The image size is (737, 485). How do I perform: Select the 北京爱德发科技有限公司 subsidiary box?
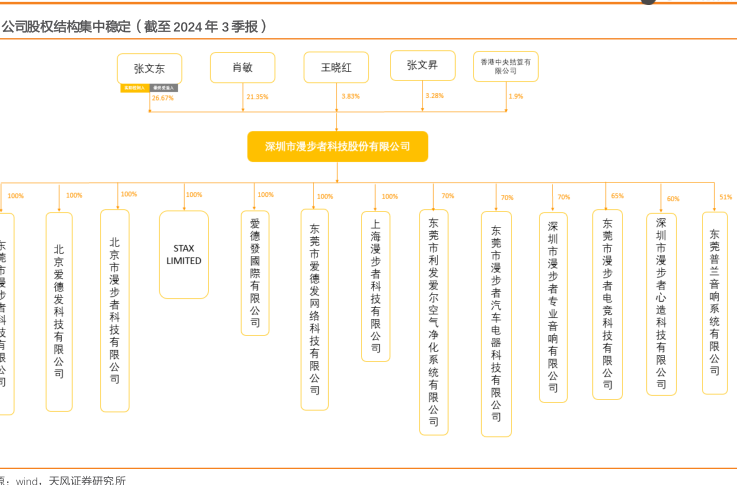pyautogui.click(x=59, y=312)
